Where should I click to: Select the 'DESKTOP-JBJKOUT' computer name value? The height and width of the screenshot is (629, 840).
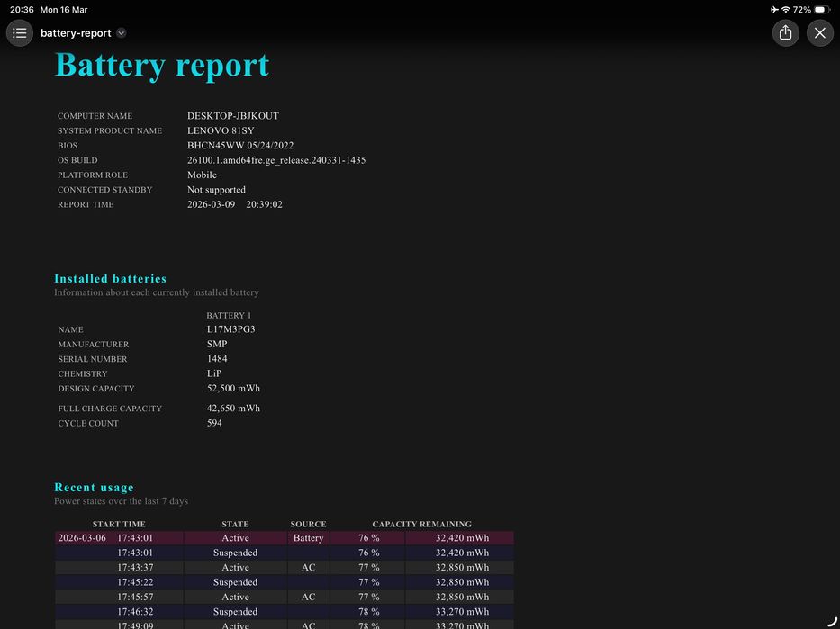click(x=233, y=115)
